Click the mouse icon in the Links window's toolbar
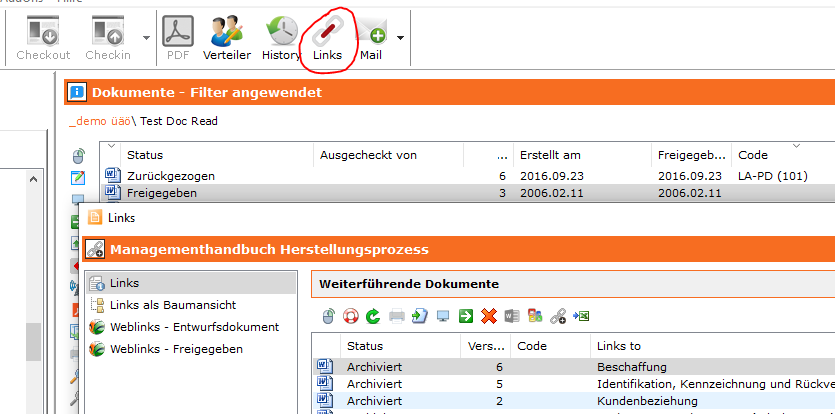 pyautogui.click(x=329, y=316)
